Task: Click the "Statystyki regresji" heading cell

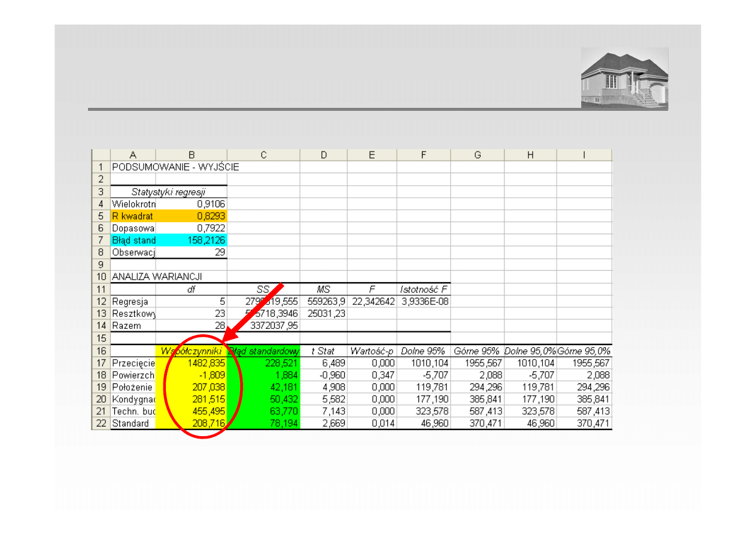Action: click(168, 192)
